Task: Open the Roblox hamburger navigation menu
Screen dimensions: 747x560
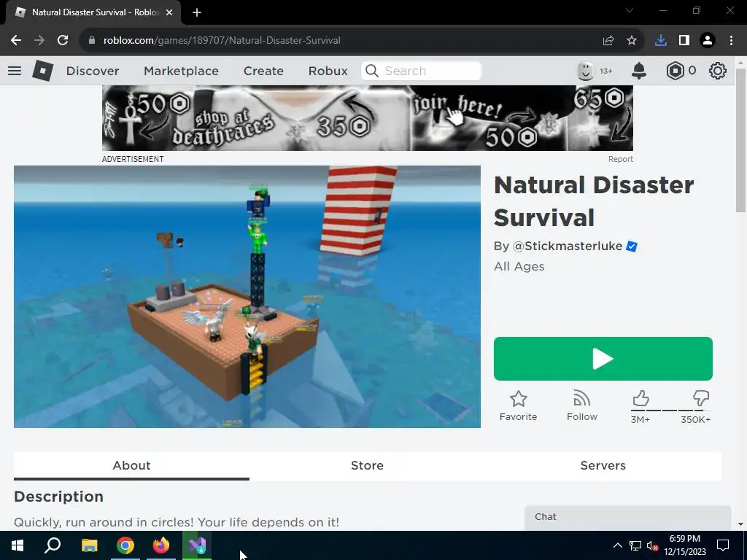Action: [x=15, y=71]
